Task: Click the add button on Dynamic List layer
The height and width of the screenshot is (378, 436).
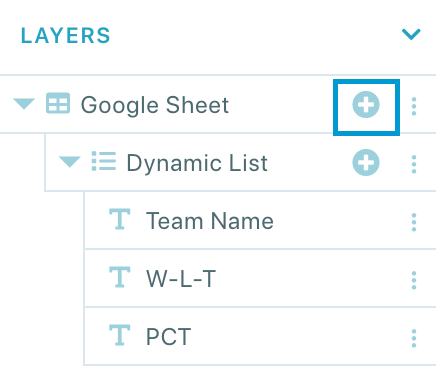Action: click(x=366, y=162)
